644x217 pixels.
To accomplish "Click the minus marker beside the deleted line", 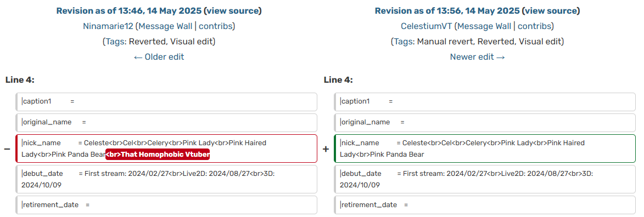I will pos(7,149).
